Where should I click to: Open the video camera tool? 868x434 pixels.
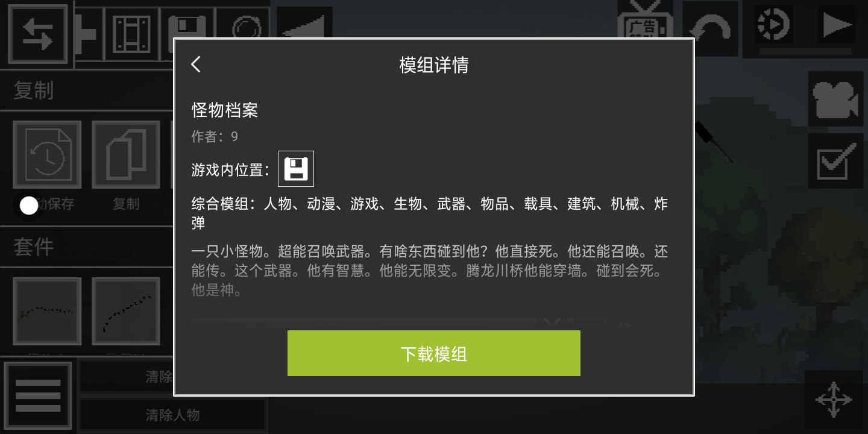835,99
